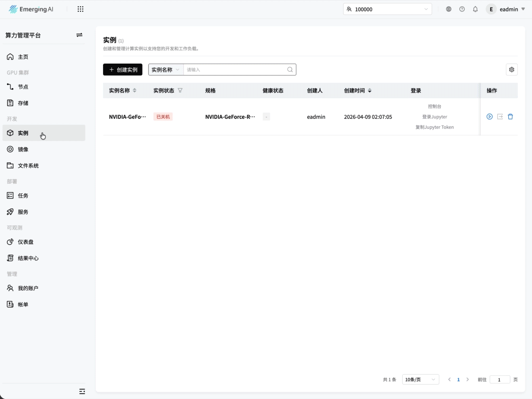Click the shutdown arrow icon in 操作
Image resolution: width=532 pixels, height=399 pixels.
tap(500, 117)
